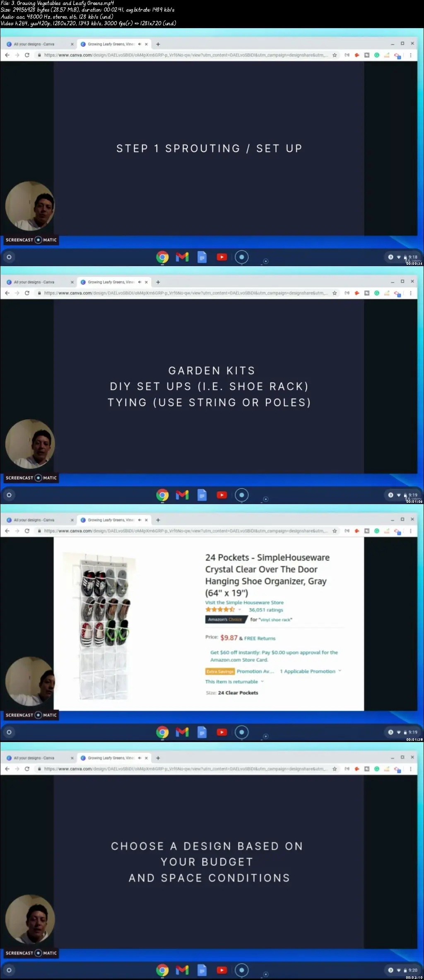
Task: Expand 'This item is returnable' details
Action: coord(234,682)
